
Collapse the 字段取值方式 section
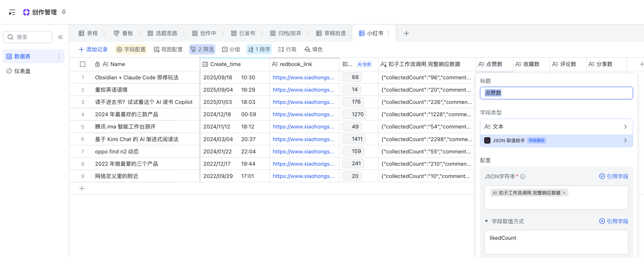(x=487, y=221)
